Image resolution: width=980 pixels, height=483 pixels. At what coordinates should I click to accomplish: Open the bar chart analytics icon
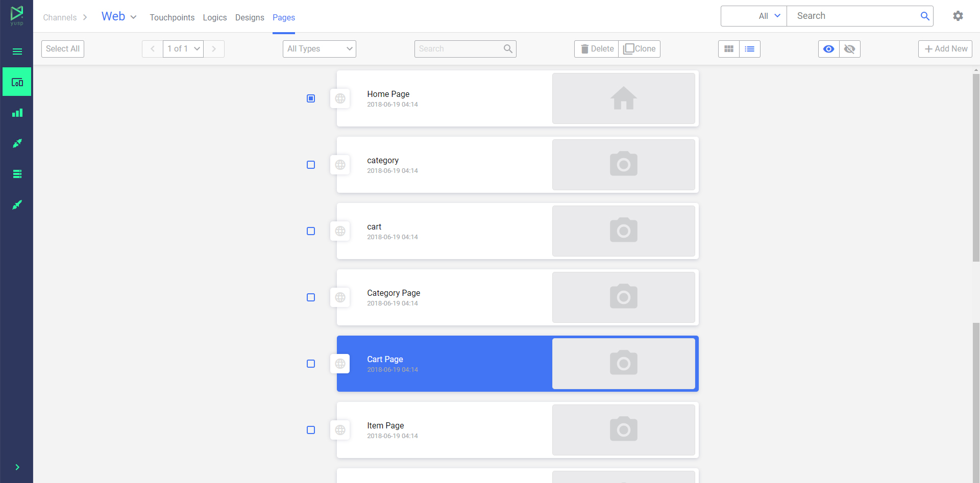point(17,113)
